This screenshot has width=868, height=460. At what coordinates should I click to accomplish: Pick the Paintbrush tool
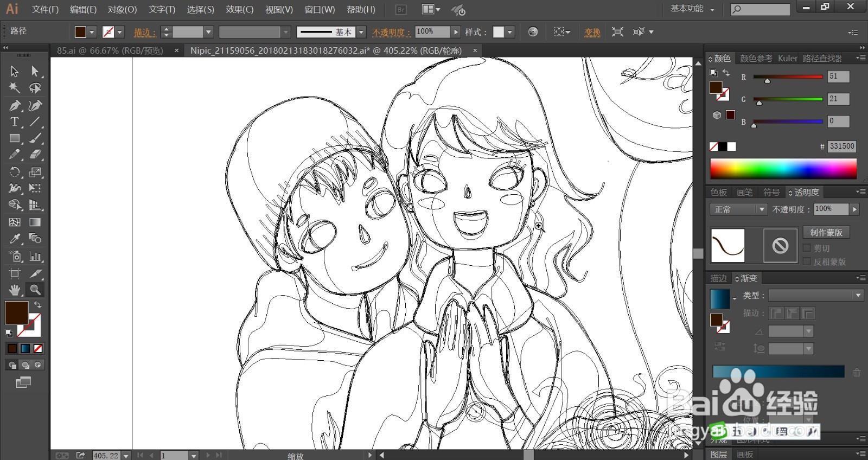pos(35,138)
